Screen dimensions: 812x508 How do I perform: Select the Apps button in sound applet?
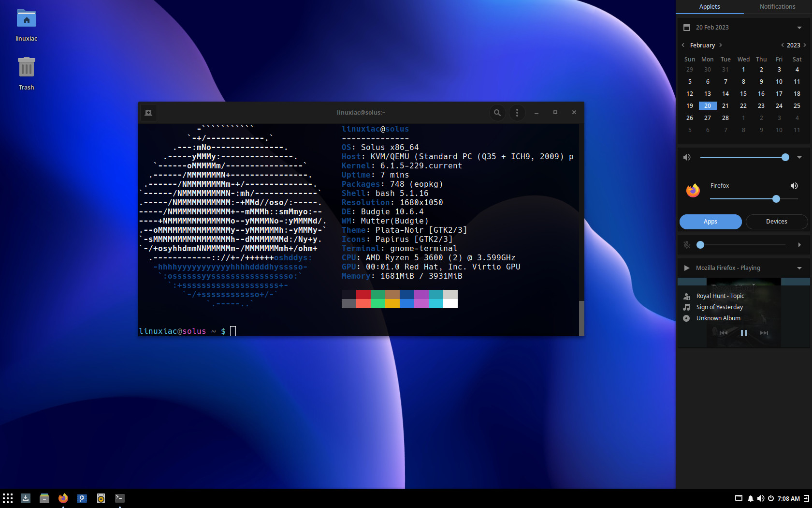(710, 222)
